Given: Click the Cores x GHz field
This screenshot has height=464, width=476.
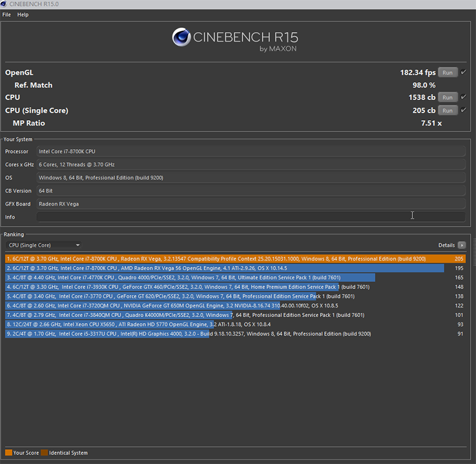Looking at the screenshot, I should (x=250, y=164).
